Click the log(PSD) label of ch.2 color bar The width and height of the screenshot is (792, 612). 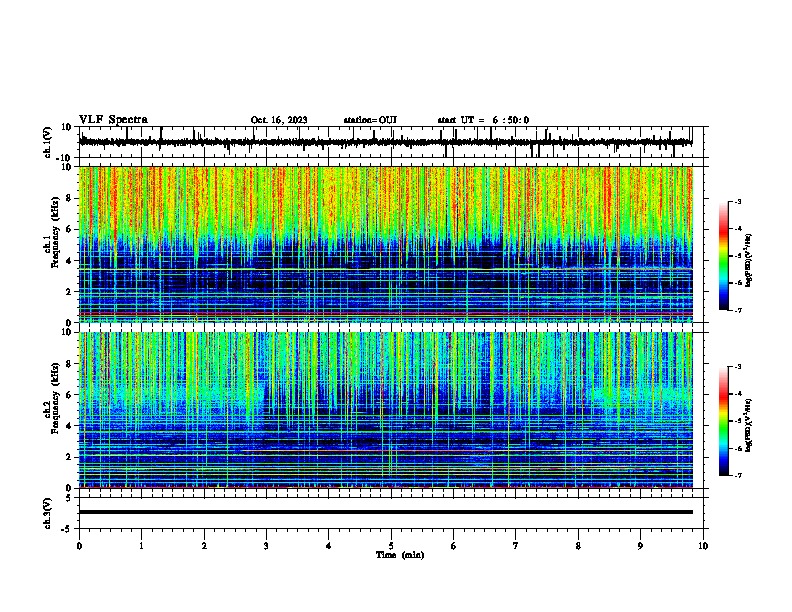[749, 426]
